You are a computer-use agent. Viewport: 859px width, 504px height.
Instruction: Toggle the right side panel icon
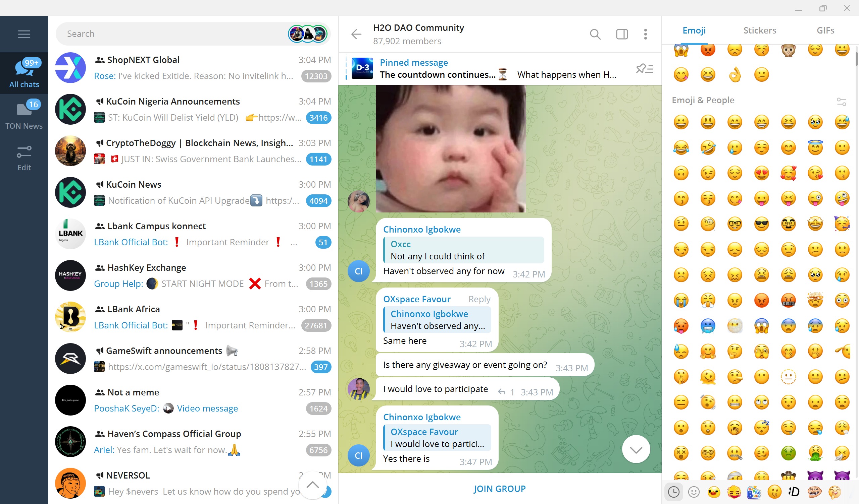[622, 34]
